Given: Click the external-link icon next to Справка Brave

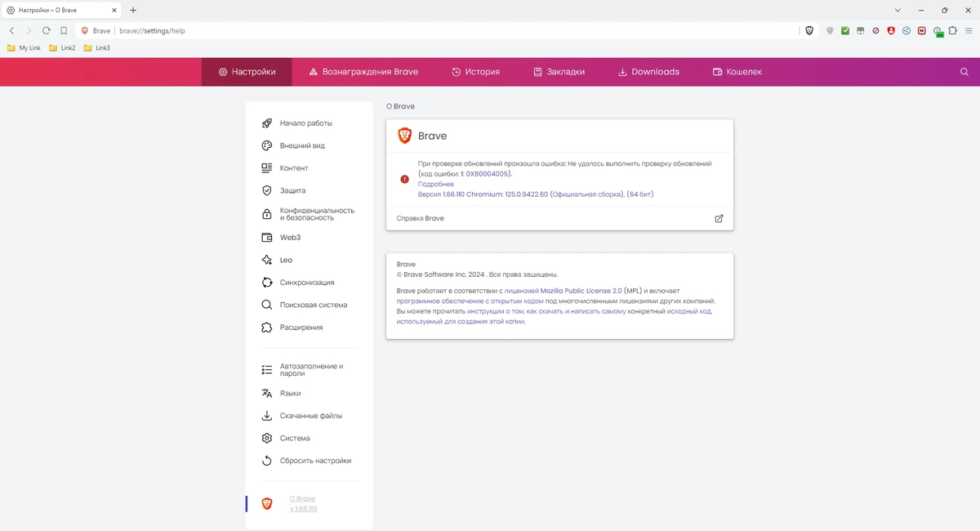Looking at the screenshot, I should click(719, 218).
